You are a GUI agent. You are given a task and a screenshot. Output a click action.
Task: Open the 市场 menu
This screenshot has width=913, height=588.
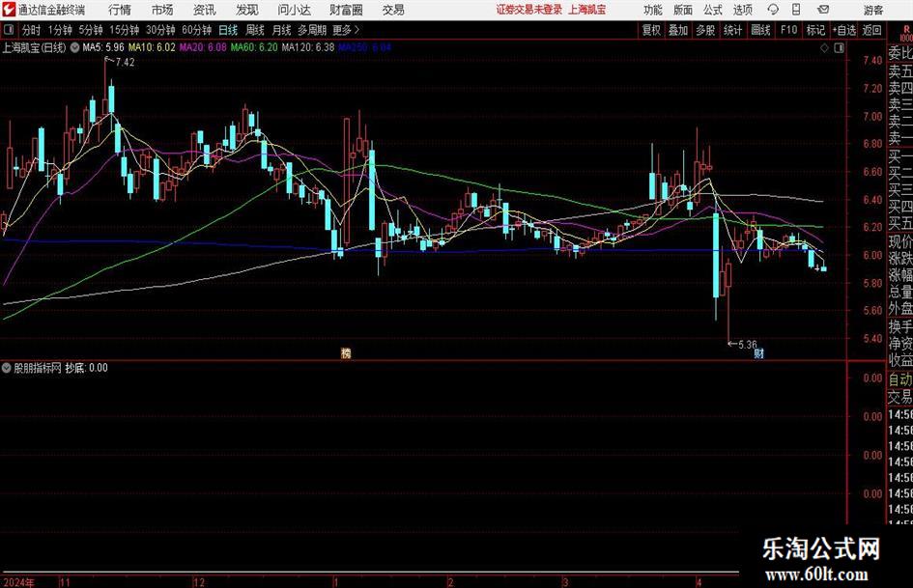(x=162, y=10)
